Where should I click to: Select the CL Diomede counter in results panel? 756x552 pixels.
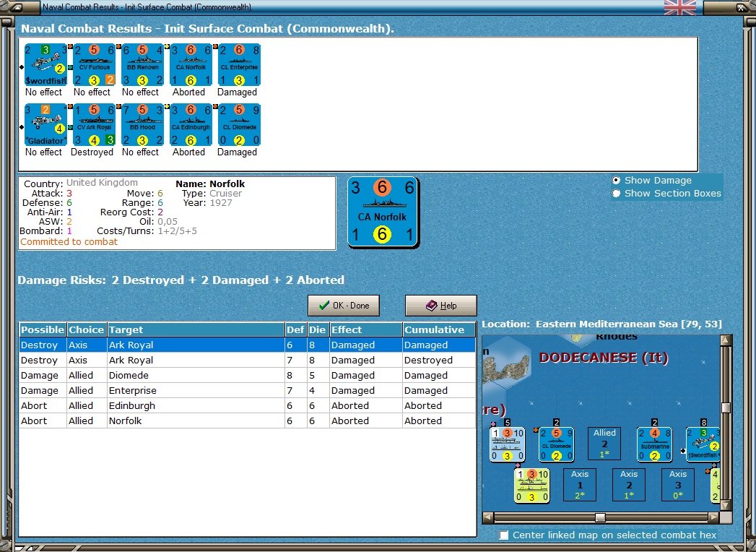(x=240, y=124)
